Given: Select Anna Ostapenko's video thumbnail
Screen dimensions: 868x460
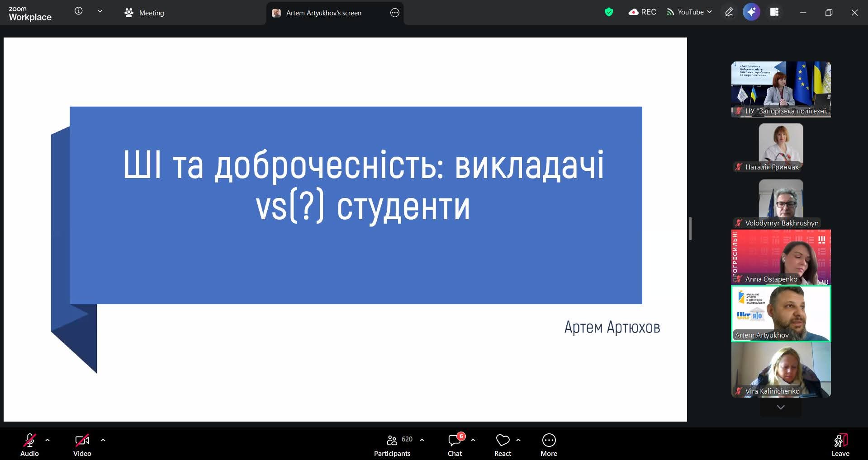Looking at the screenshot, I should coord(781,257).
